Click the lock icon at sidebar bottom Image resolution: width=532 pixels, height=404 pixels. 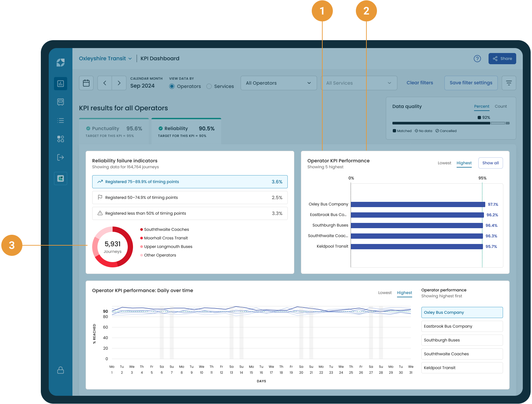click(x=61, y=370)
